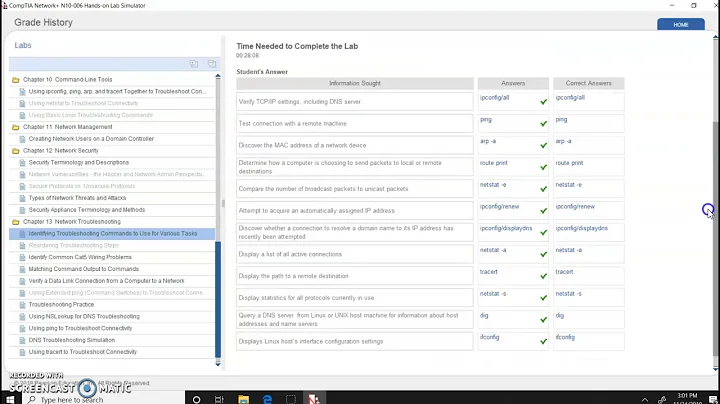Open File Explorer from the taskbar
The width and height of the screenshot is (720, 404).
[x=245, y=398]
